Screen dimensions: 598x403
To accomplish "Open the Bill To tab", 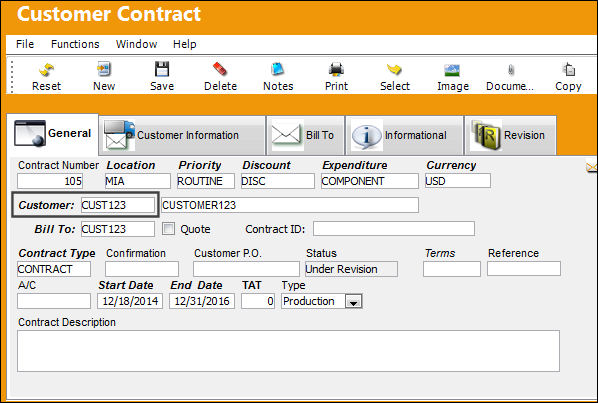I will tap(305, 135).
